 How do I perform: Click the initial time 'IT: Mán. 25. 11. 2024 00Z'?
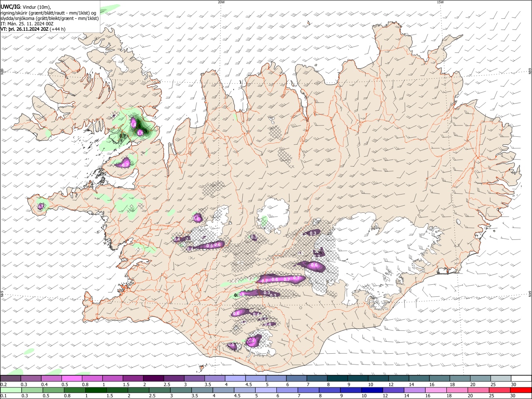[x=27, y=24]
